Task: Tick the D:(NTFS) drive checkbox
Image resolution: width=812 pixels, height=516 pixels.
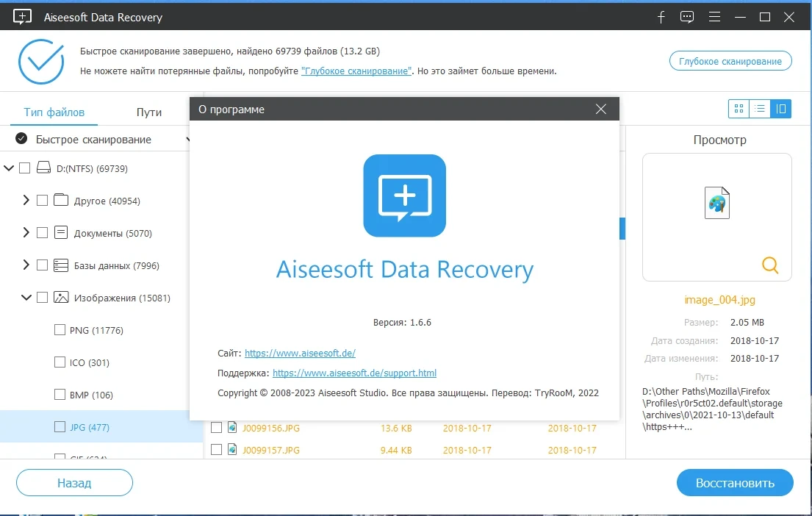Action: click(x=24, y=168)
